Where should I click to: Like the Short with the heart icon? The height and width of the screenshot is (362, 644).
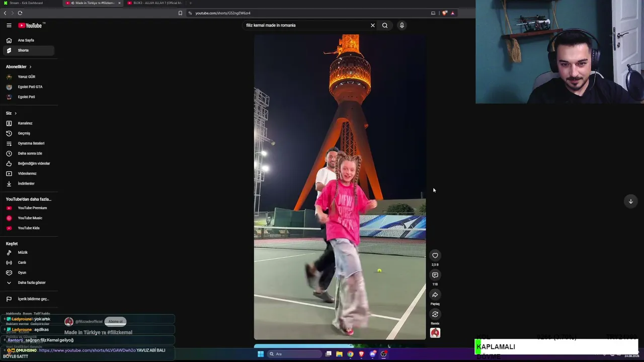coord(435,255)
